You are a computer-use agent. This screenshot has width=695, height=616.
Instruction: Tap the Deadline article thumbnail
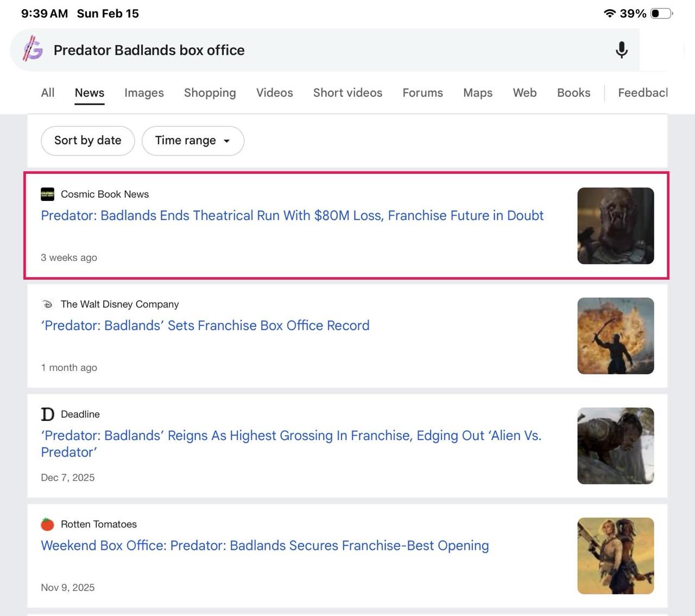click(x=616, y=446)
